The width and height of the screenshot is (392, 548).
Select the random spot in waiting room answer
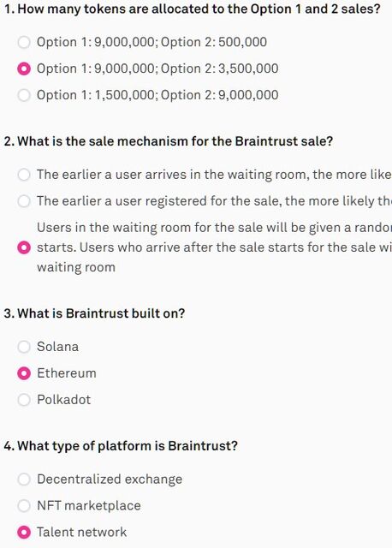point(24,247)
